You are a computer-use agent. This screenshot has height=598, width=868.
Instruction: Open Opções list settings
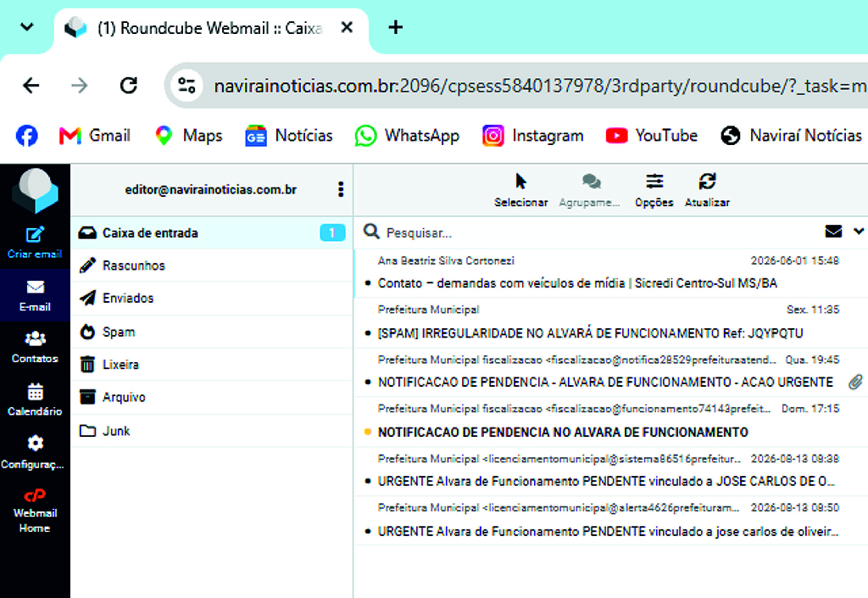[x=654, y=190]
